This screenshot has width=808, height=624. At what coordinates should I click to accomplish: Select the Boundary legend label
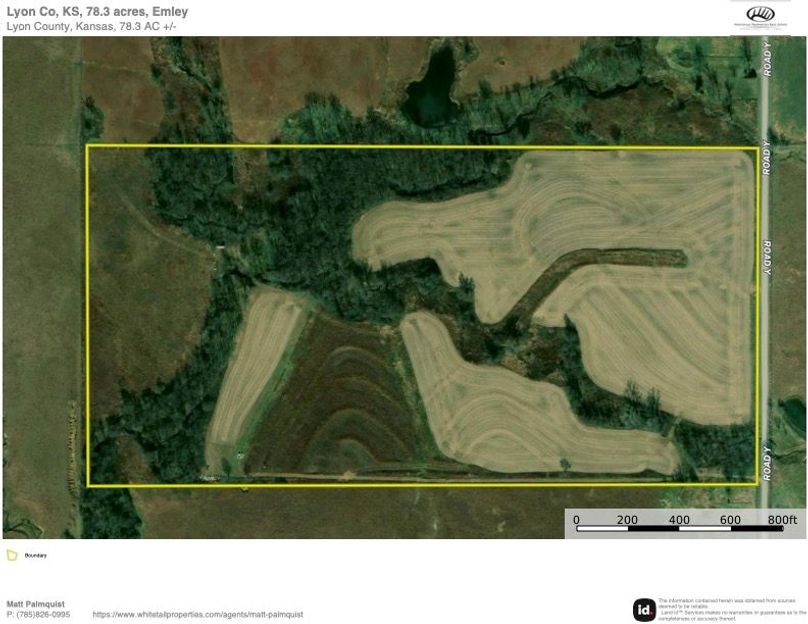[35, 555]
